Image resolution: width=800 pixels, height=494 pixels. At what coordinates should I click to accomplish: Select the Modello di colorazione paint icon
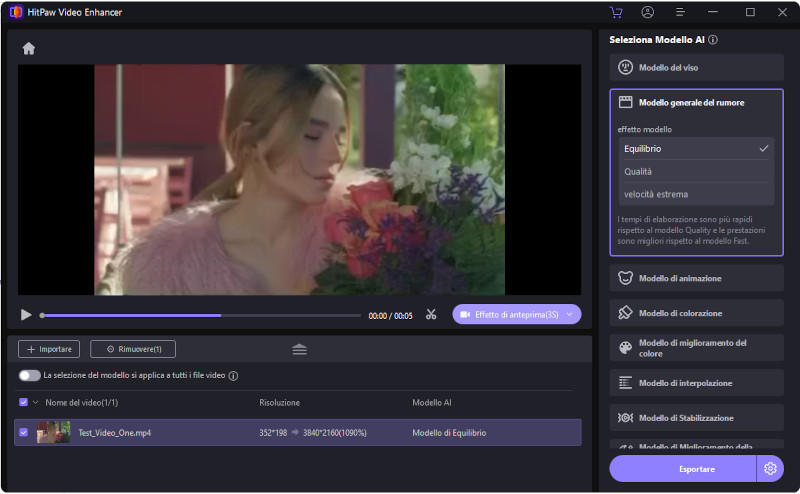point(625,313)
